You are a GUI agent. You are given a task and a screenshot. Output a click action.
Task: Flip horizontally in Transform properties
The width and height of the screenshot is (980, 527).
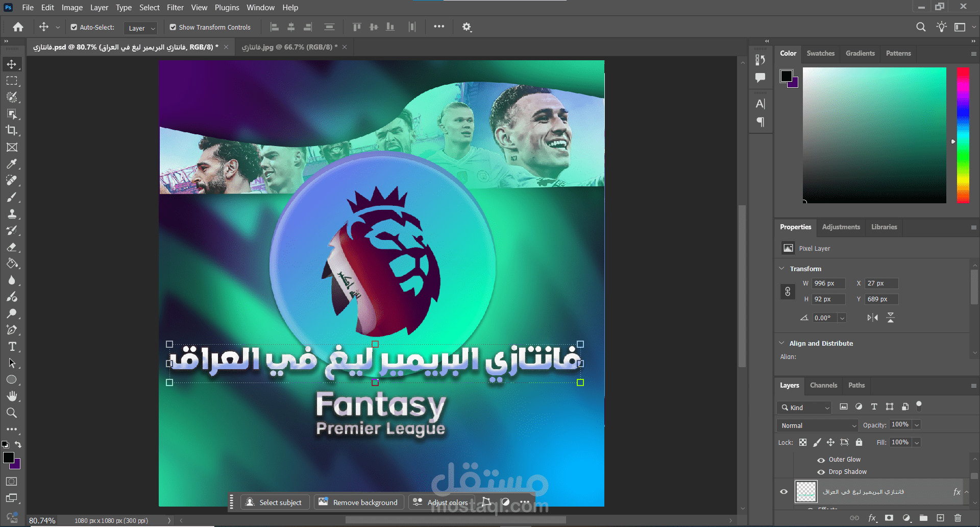click(x=873, y=318)
